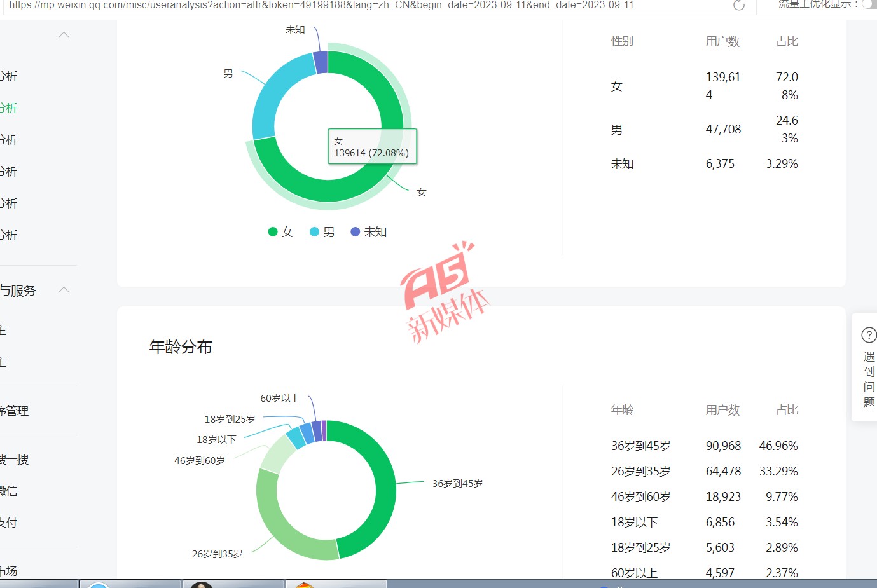Open the highlighted green sidebar analysis item
The image size is (877, 588).
(x=9, y=108)
